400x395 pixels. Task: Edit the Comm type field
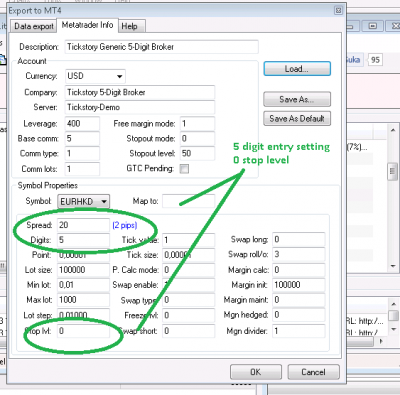click(82, 154)
